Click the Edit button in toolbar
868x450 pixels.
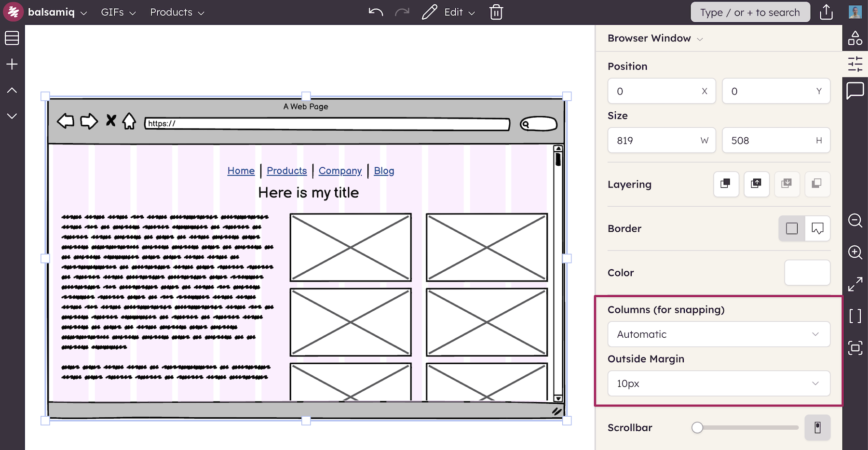[x=448, y=12]
